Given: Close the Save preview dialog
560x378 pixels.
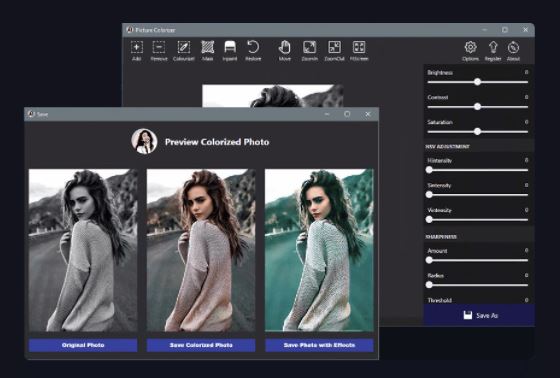Looking at the screenshot, I should (368, 114).
